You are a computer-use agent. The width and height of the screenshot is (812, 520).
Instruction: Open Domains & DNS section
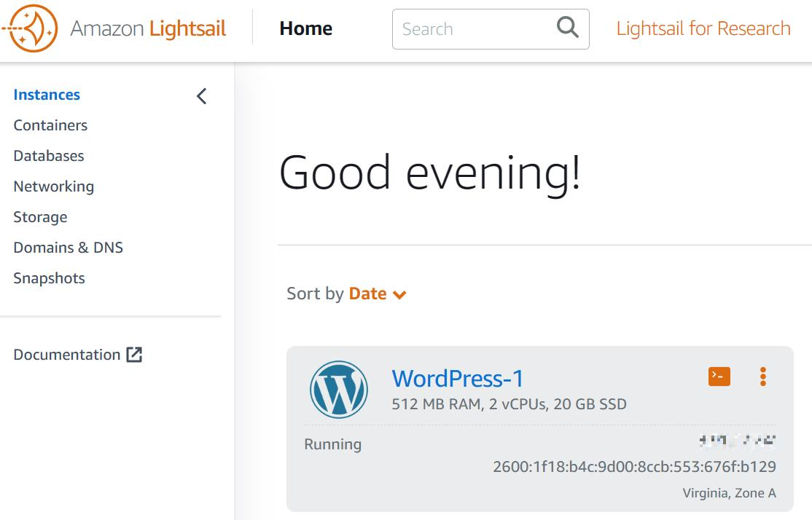(x=69, y=248)
